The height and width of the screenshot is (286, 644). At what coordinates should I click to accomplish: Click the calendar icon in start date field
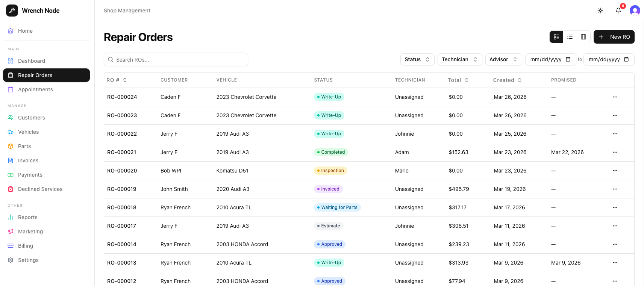[568, 59]
